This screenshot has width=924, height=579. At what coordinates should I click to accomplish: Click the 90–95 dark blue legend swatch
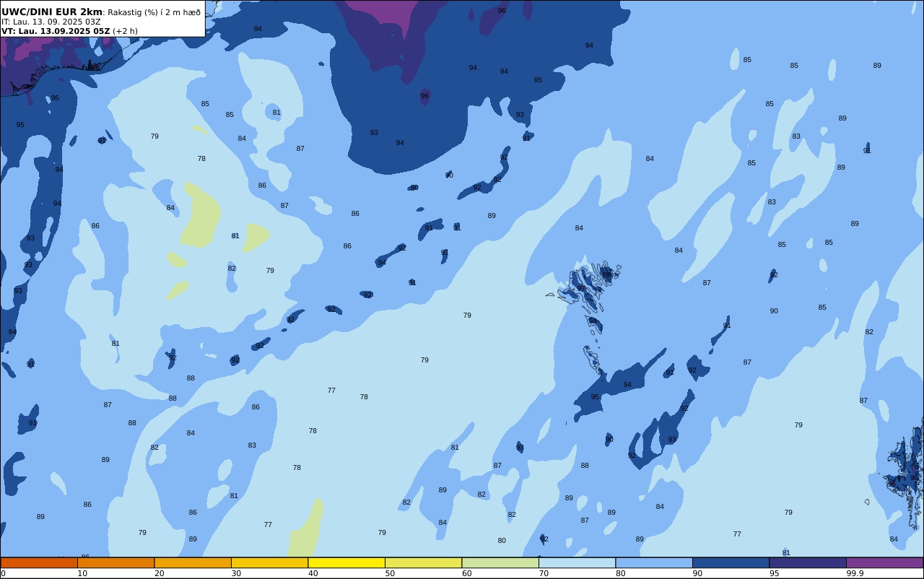coord(731,562)
